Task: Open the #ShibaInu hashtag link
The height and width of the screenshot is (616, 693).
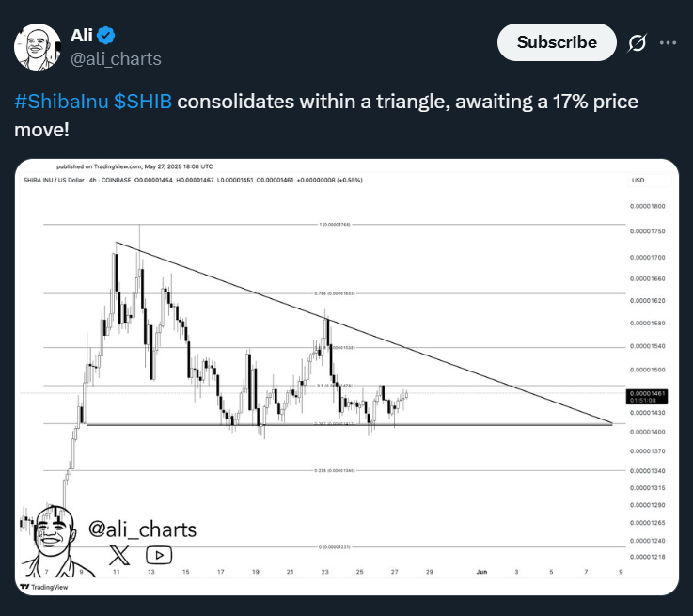Action: [x=61, y=102]
